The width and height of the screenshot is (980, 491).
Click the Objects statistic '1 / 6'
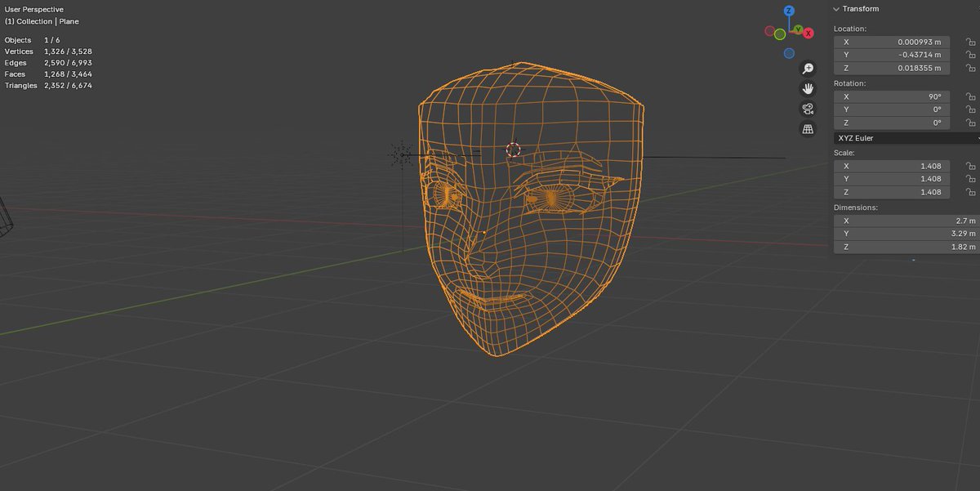point(51,40)
